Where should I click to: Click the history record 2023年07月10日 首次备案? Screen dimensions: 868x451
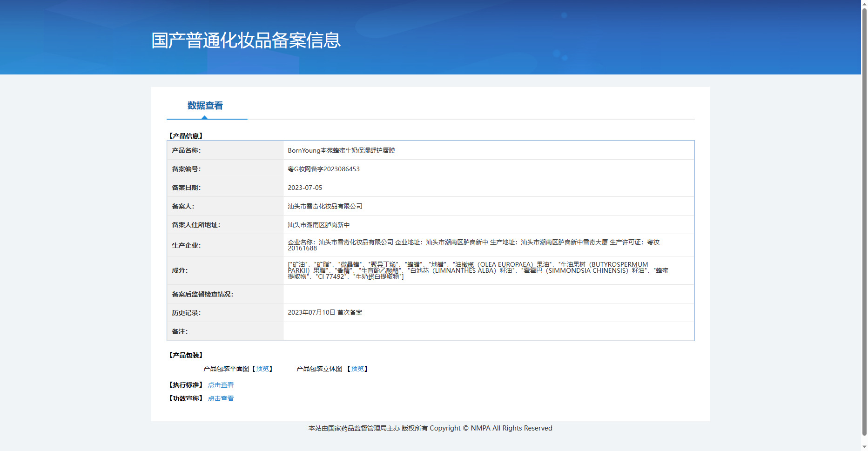pyautogui.click(x=325, y=312)
